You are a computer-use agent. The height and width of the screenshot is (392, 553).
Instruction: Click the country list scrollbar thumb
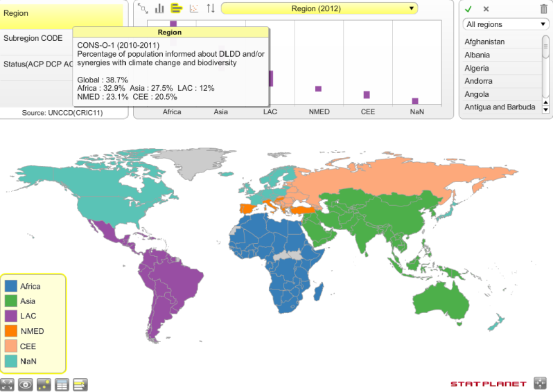pyautogui.click(x=545, y=46)
